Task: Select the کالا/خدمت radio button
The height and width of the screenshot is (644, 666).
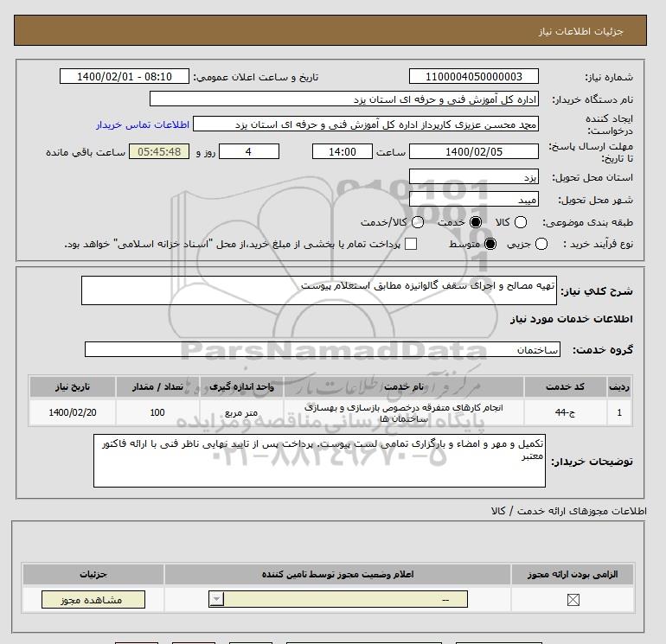Action: click(x=418, y=222)
